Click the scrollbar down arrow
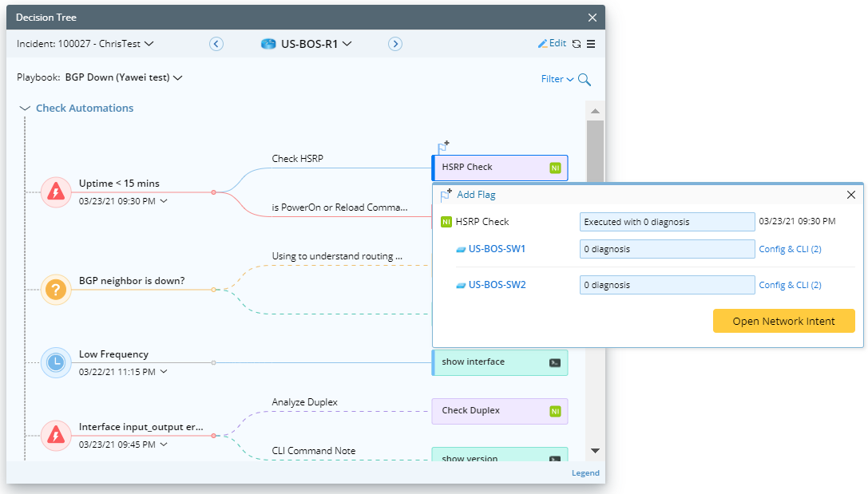This screenshot has width=868, height=494. point(595,451)
